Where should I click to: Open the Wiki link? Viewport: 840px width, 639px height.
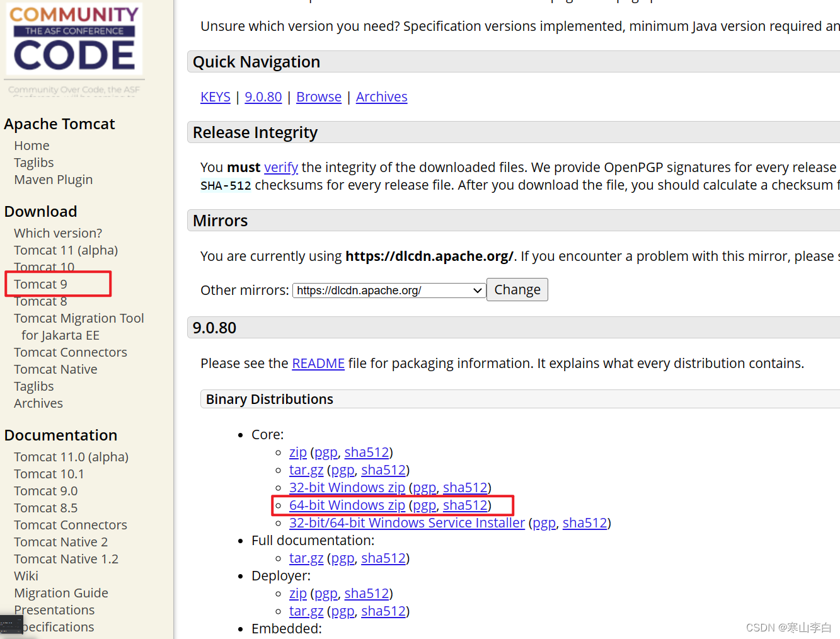26,576
